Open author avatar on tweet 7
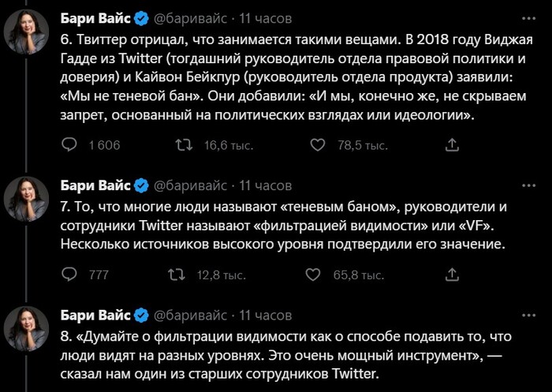Screen dimensions: 552x392 click(x=28, y=201)
